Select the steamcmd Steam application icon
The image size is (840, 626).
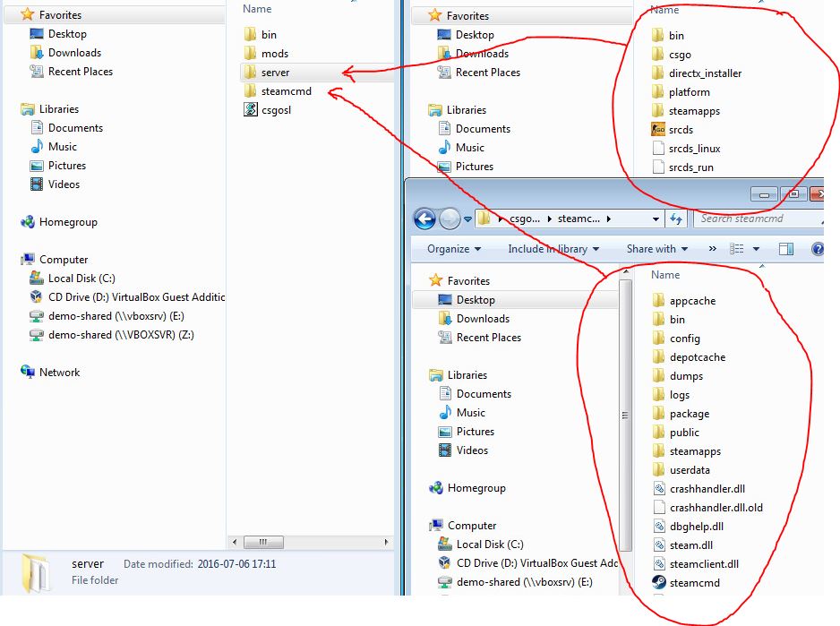(659, 583)
